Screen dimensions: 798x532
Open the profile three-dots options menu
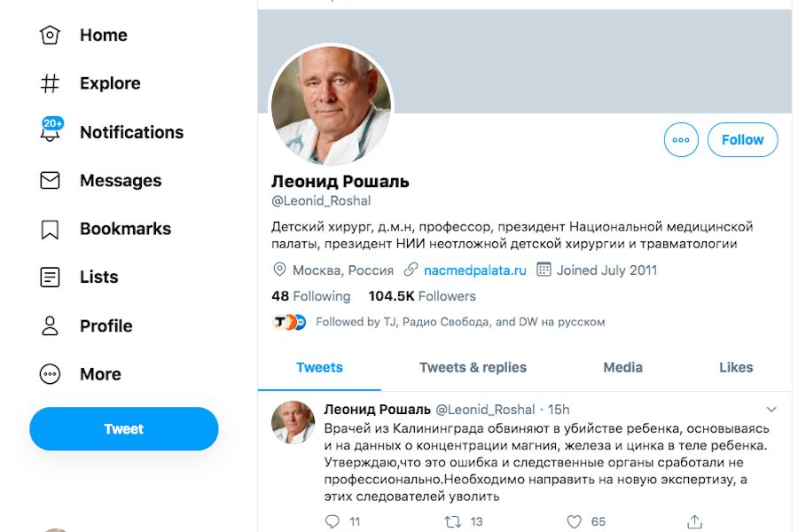click(x=681, y=140)
